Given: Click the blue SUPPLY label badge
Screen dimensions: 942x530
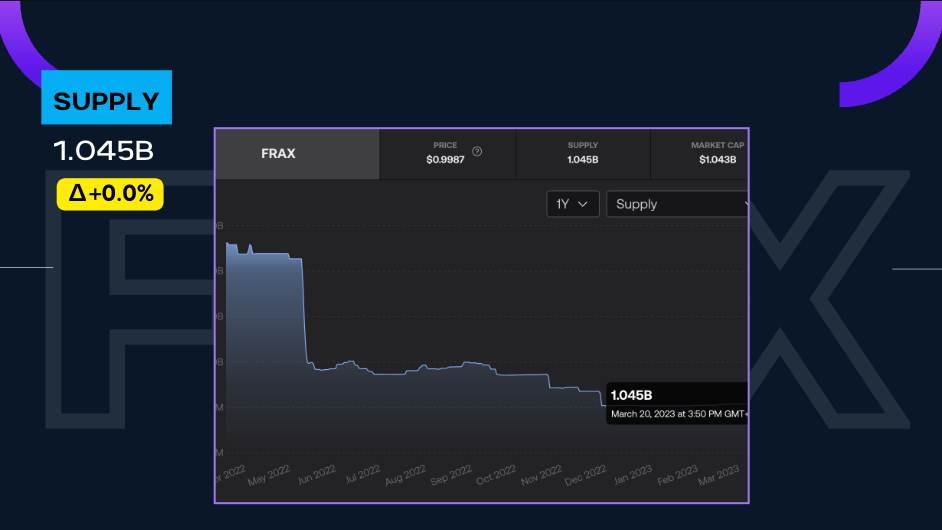Looking at the screenshot, I should (106, 98).
